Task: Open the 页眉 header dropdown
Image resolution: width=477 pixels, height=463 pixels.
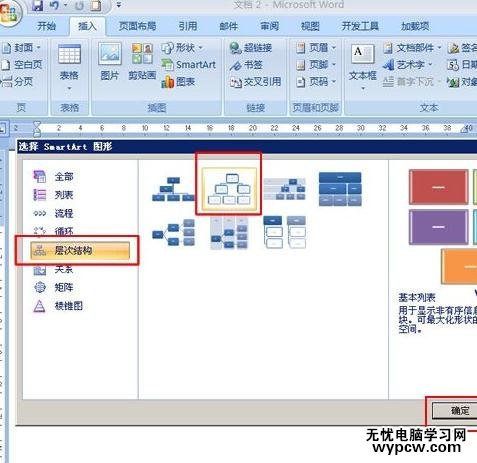Action: coord(316,48)
